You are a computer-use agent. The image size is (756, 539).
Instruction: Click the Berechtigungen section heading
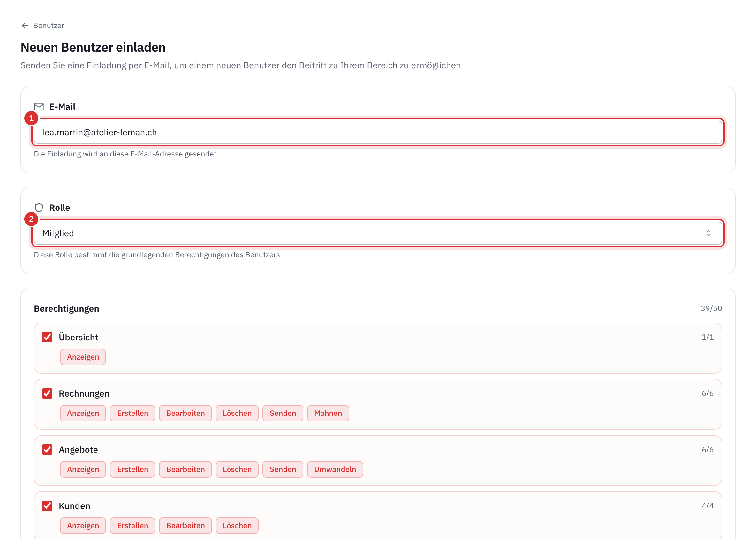66,308
